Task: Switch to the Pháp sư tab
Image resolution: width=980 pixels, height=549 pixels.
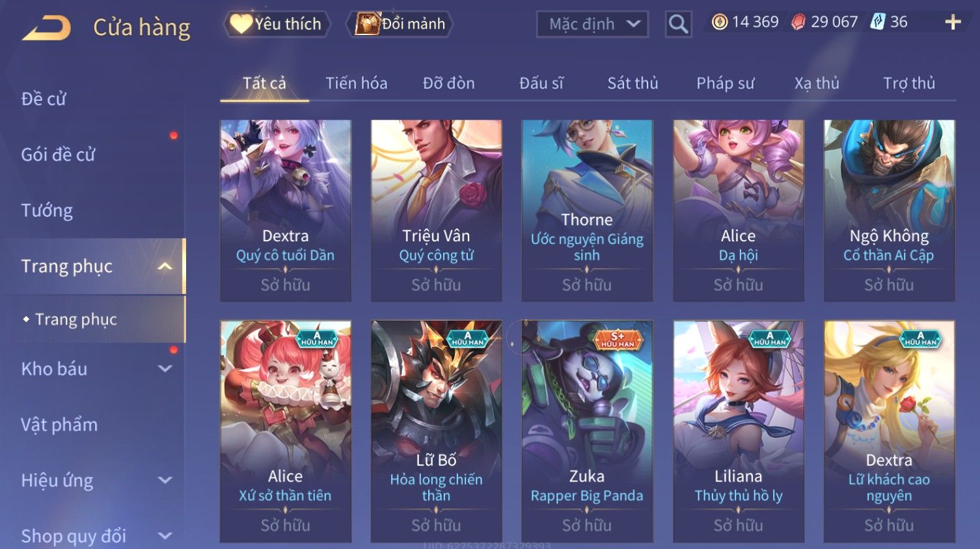Action: pyautogui.click(x=725, y=83)
